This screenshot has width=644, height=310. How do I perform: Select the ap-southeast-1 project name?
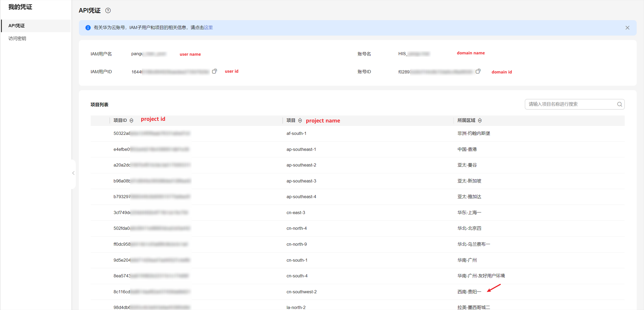tap(301, 149)
